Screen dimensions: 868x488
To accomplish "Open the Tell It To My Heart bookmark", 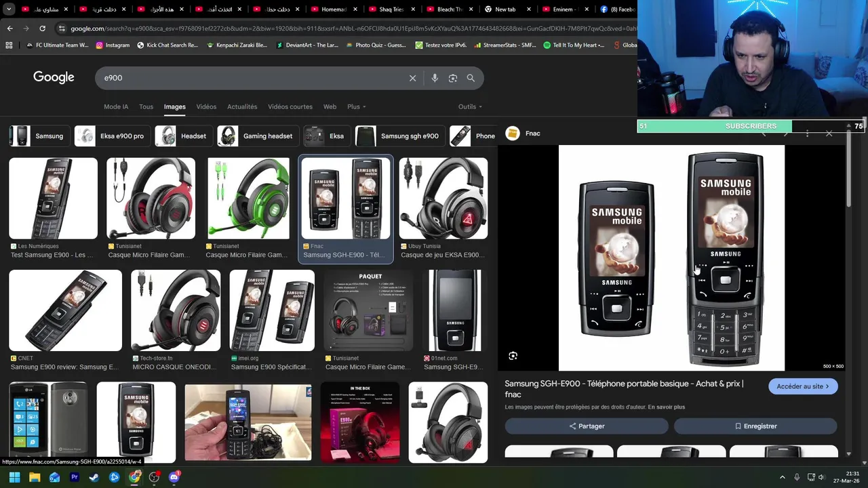I will click(x=574, y=45).
